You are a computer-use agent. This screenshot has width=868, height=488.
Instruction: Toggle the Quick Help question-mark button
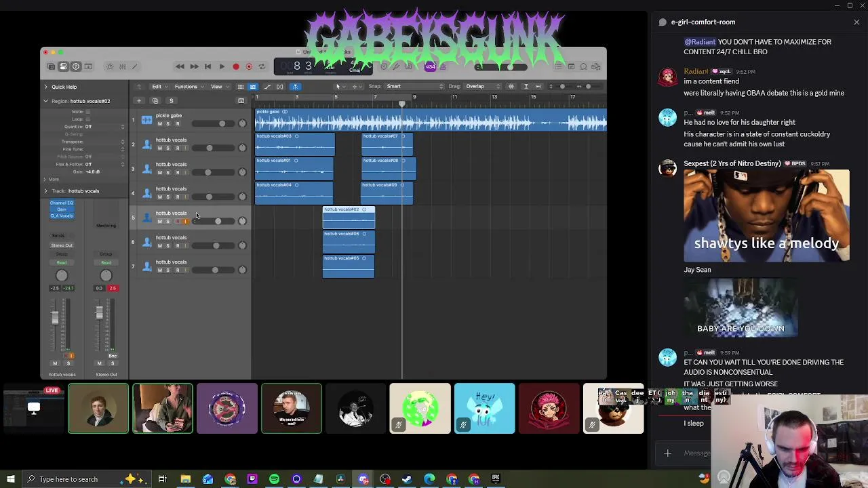(x=75, y=66)
